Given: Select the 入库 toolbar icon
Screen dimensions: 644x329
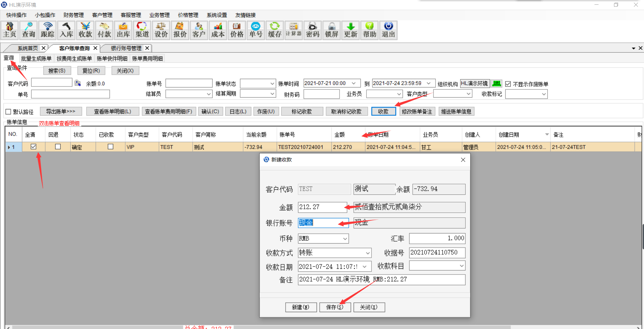Looking at the screenshot, I should tap(66, 30).
